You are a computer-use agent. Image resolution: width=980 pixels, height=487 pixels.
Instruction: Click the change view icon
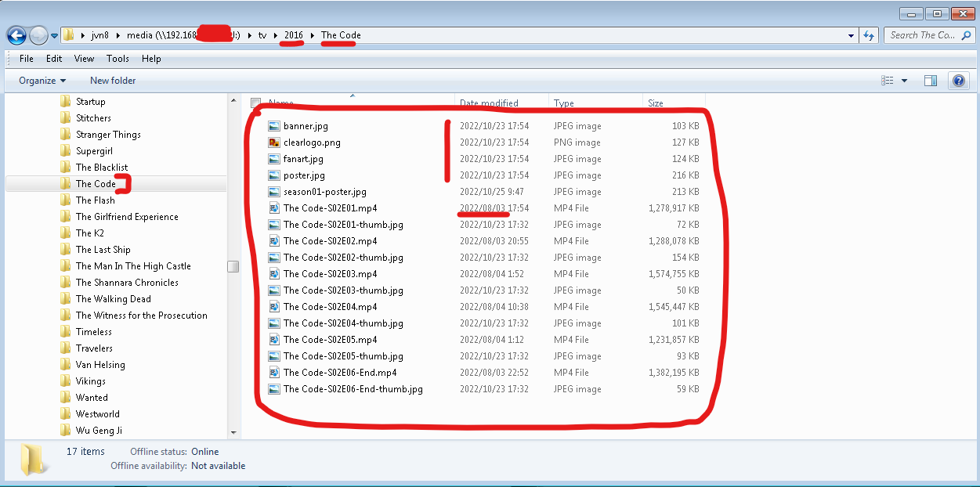[888, 81]
